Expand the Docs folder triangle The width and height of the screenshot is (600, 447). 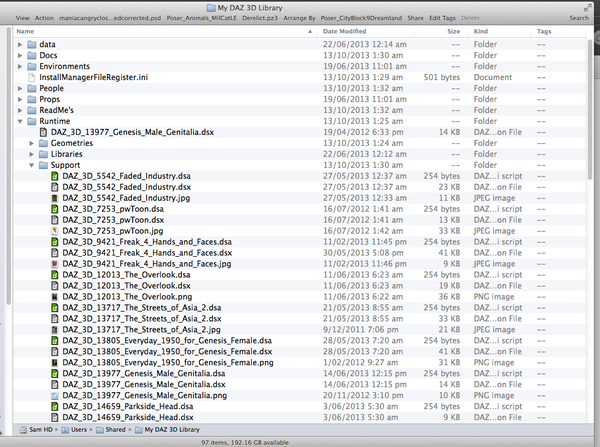[x=20, y=55]
